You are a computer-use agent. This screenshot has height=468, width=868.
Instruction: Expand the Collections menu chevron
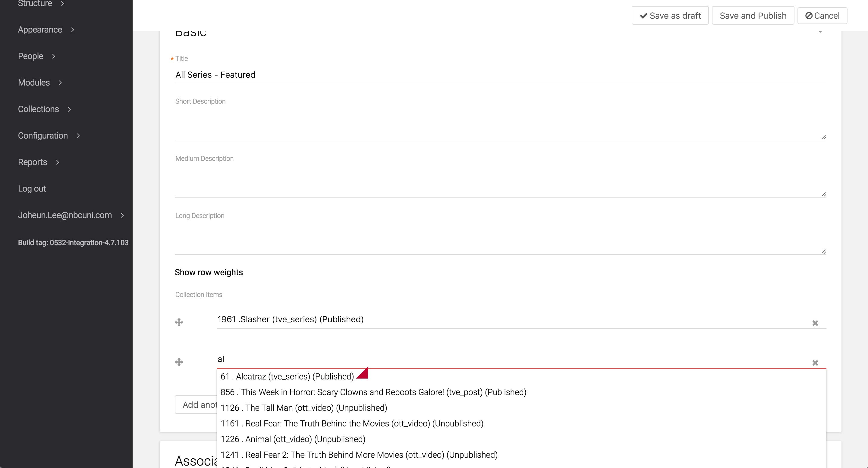(x=69, y=109)
